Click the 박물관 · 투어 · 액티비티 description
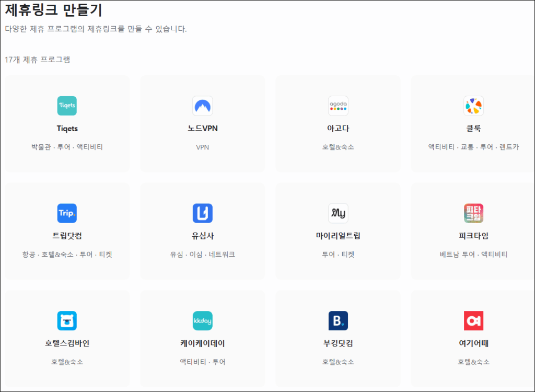535x392 pixels. pos(67,147)
